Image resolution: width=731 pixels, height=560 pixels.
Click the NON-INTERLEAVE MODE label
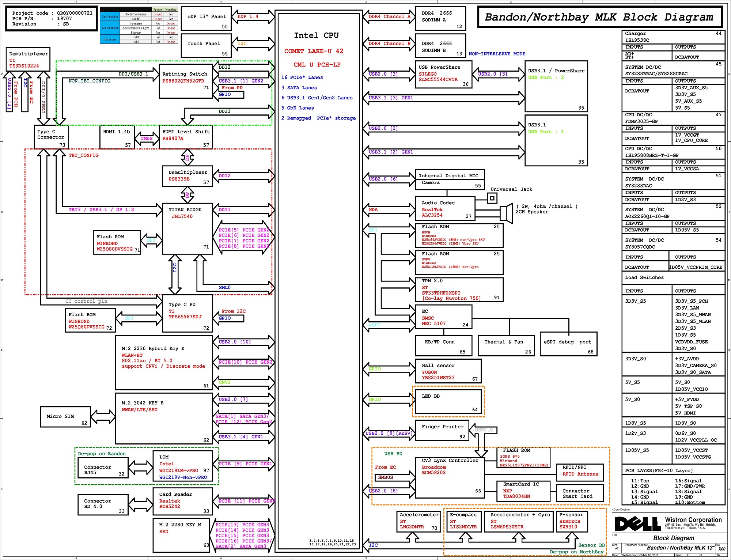[497, 54]
